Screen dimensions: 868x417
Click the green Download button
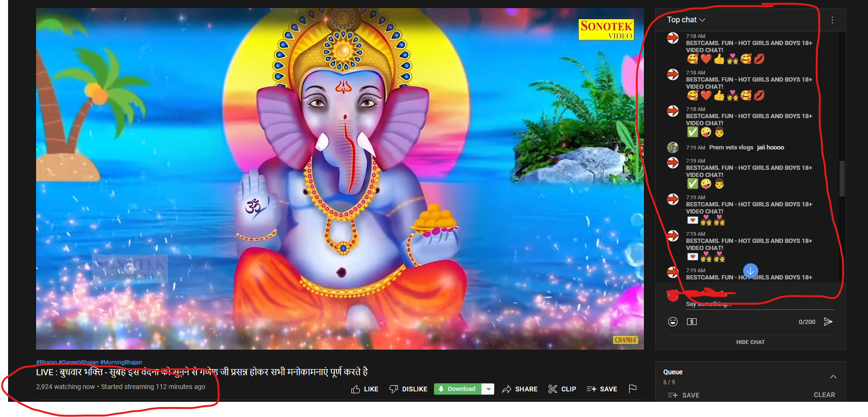(x=457, y=389)
